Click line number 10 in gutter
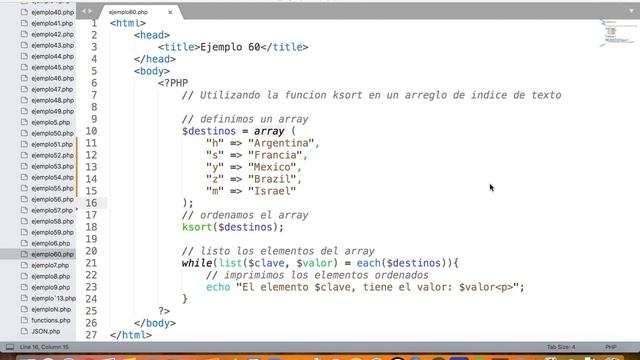 click(x=91, y=131)
